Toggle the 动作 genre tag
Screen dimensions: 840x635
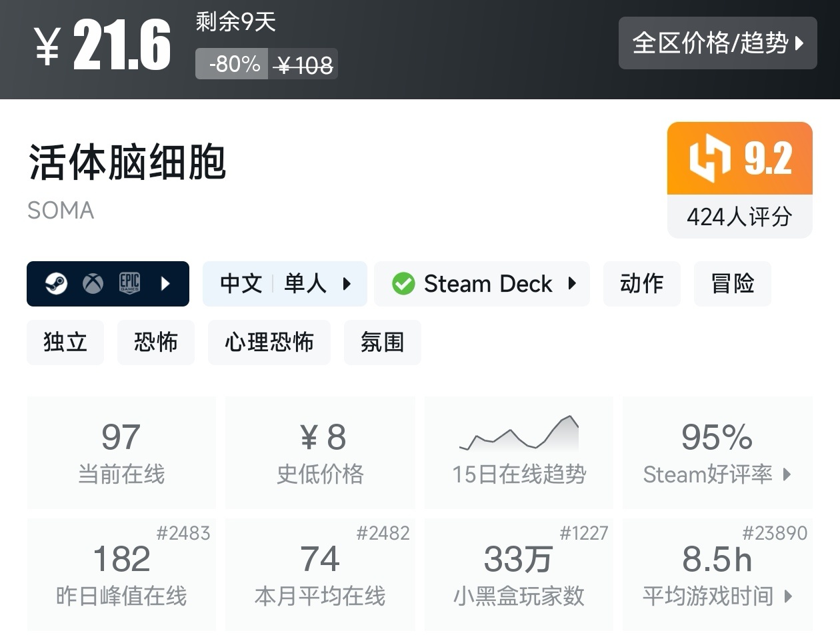[642, 284]
